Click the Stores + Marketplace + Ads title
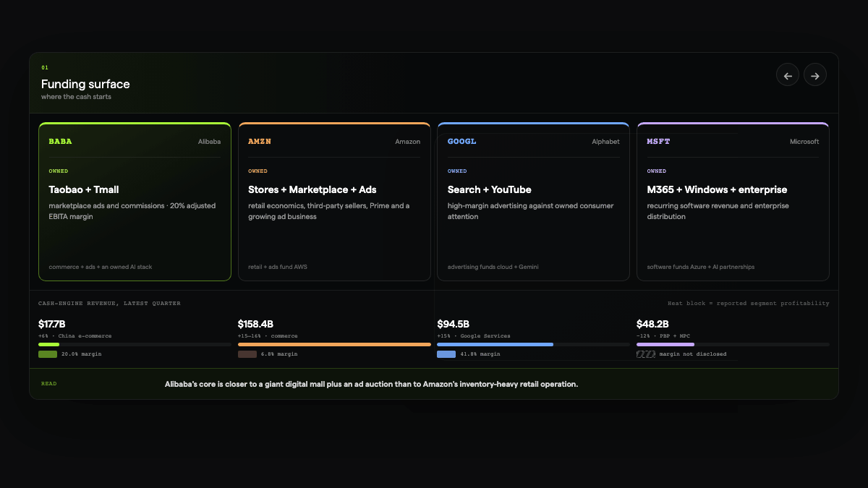This screenshot has width=868, height=488. point(312,189)
